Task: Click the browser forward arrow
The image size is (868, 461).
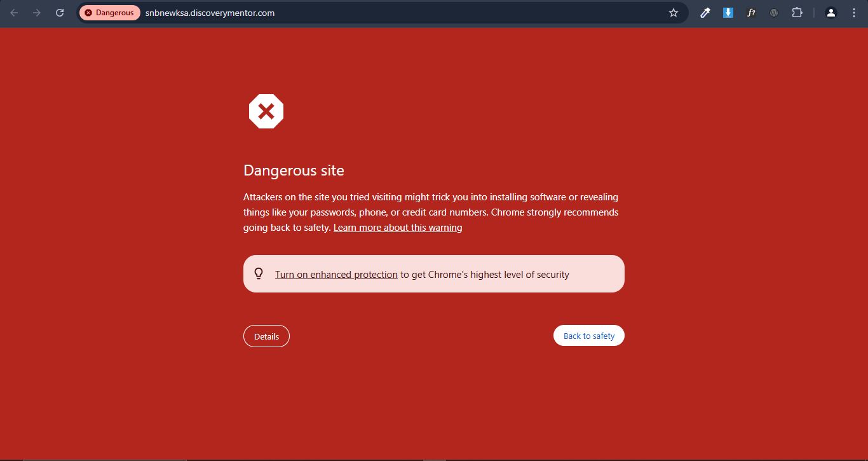Action: pos(37,13)
